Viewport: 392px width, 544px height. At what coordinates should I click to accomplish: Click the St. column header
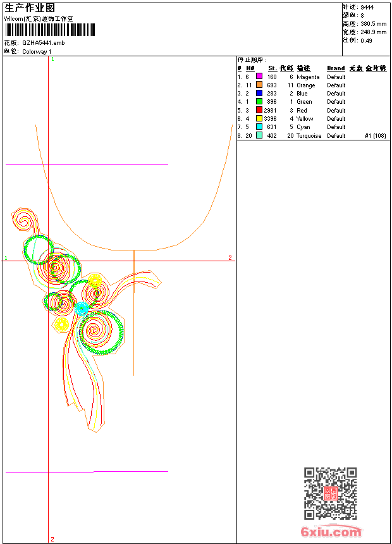tap(273, 68)
